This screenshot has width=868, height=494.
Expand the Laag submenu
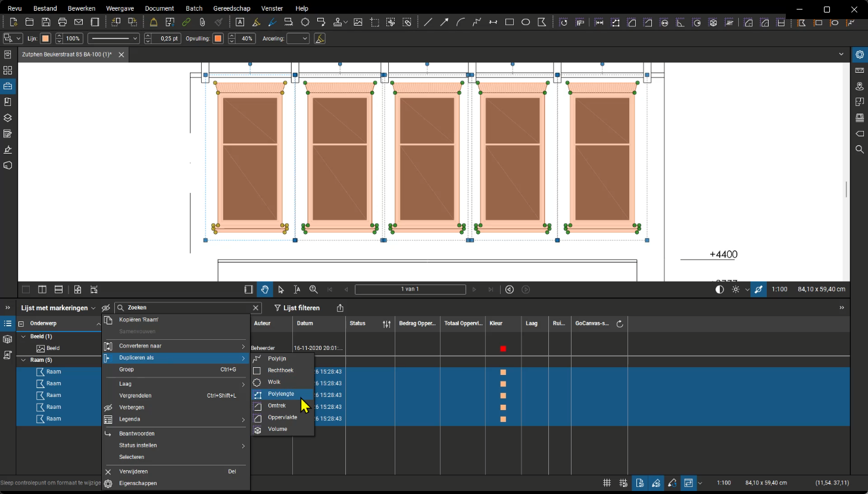click(x=175, y=384)
